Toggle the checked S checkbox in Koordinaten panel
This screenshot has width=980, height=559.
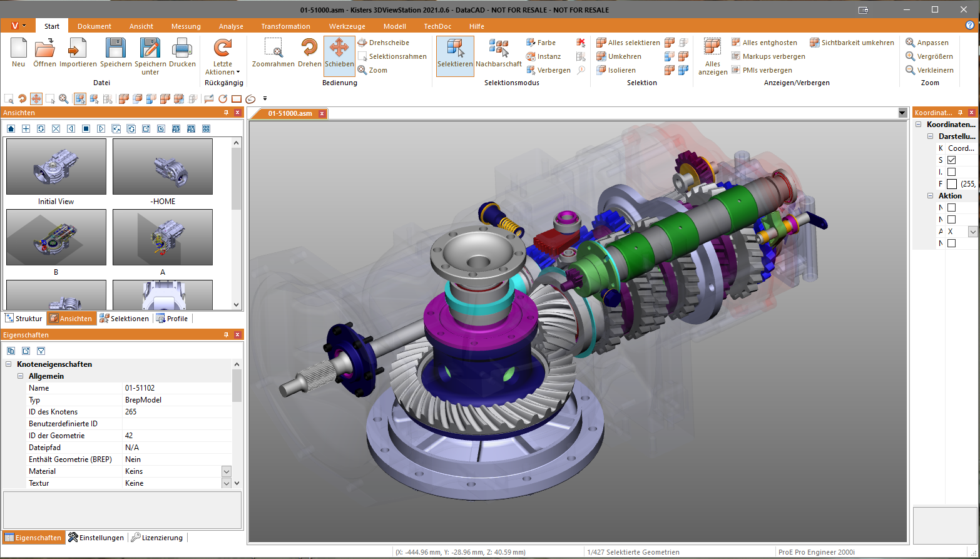pos(952,160)
